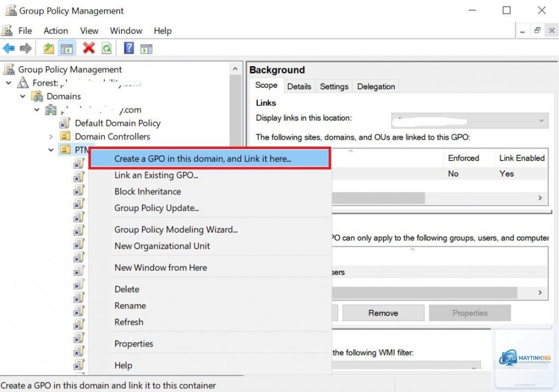Open the File menu
The height and width of the screenshot is (392, 559).
coord(25,31)
